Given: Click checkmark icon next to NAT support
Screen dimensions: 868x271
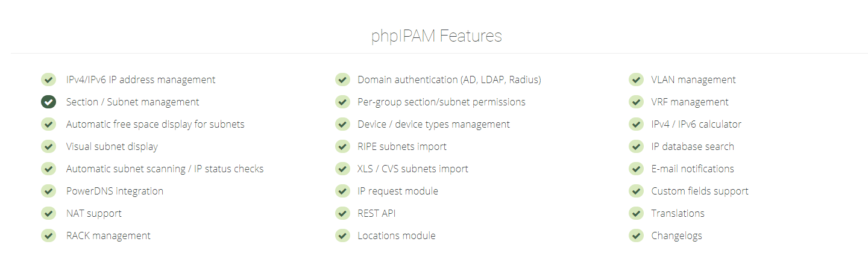Looking at the screenshot, I should 49,213.
